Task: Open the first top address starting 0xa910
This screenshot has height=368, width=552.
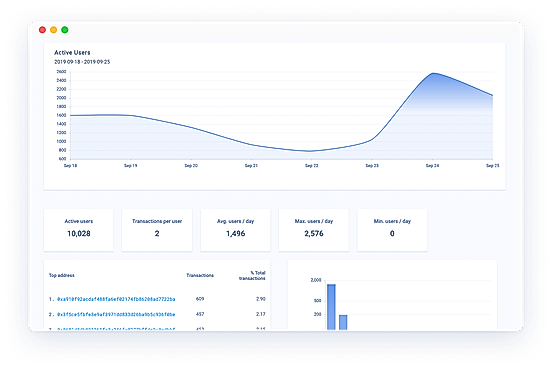Action: [116, 299]
